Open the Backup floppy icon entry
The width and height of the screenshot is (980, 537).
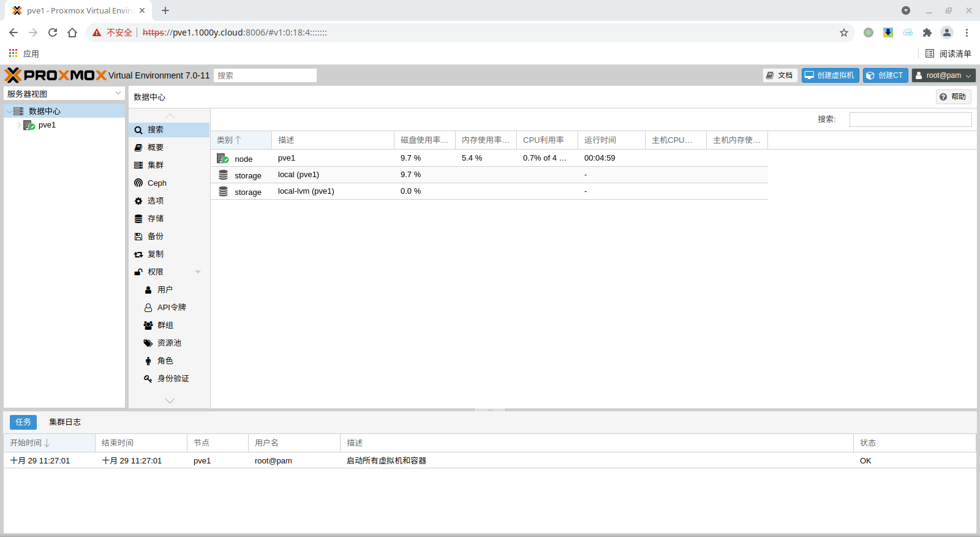coord(139,236)
